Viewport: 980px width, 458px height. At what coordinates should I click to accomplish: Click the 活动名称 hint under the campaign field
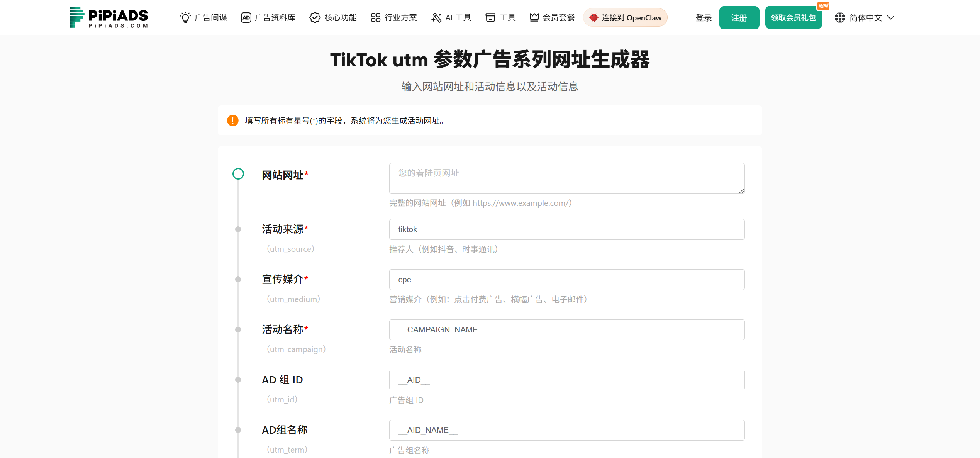point(405,349)
